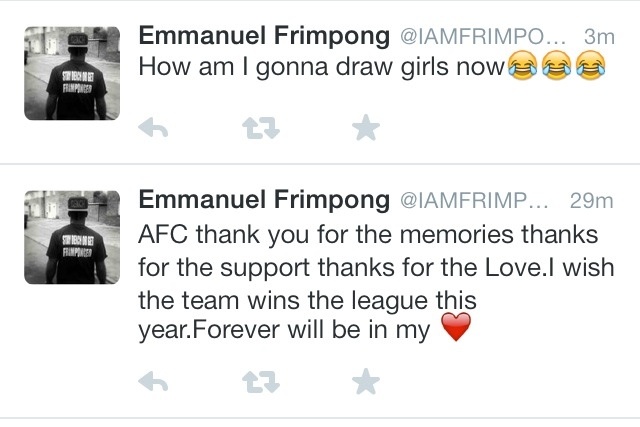Retweet the 'AFC thank you for the memories' tweet

[260, 382]
